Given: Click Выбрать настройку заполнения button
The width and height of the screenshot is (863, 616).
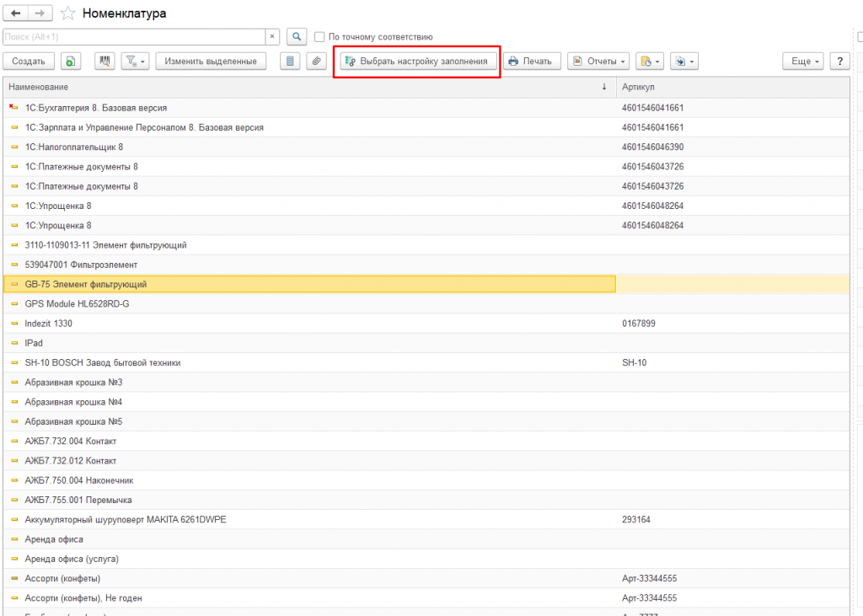Looking at the screenshot, I should tap(418, 62).
